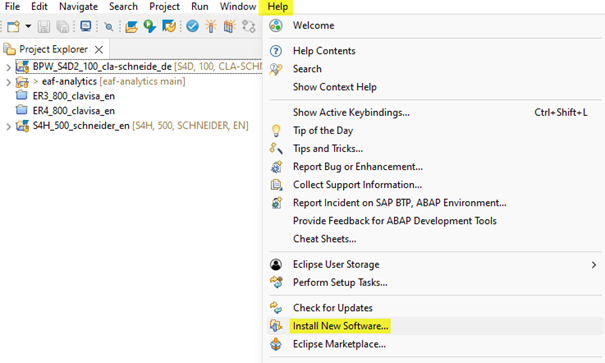Open the File menu

coord(12,7)
